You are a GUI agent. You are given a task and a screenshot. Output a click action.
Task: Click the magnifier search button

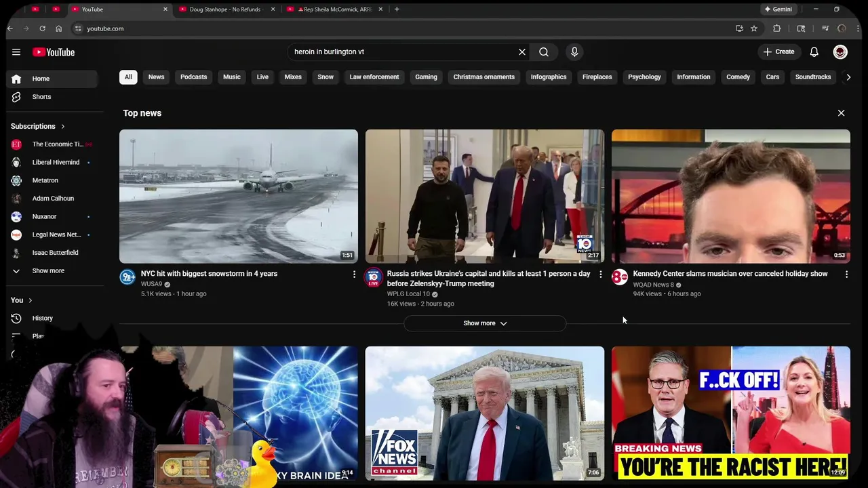point(544,52)
